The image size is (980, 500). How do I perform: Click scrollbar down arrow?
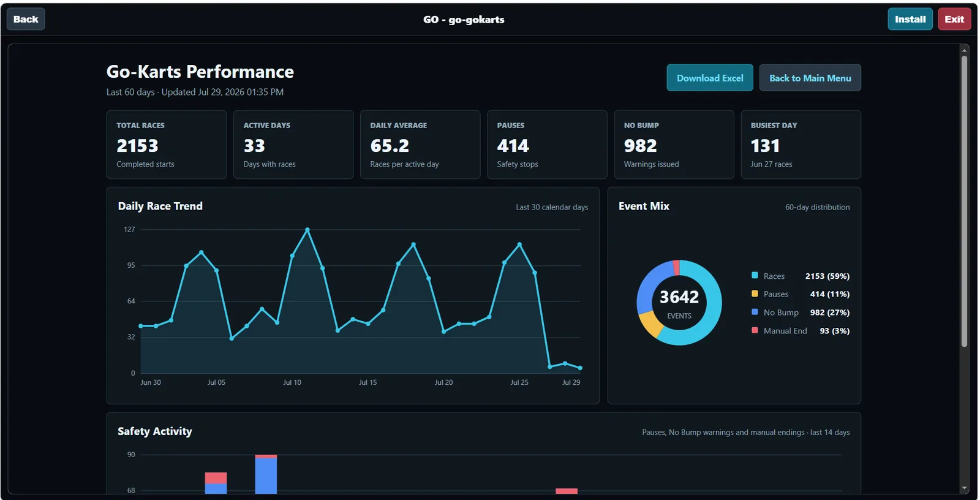pos(965,488)
